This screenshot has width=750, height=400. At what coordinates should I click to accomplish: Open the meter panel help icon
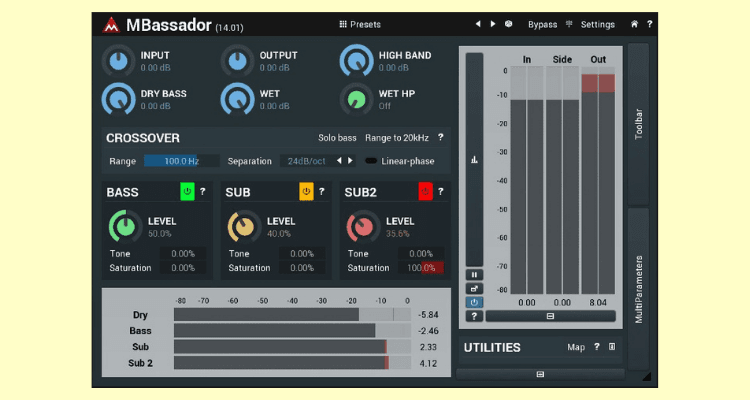(x=474, y=316)
